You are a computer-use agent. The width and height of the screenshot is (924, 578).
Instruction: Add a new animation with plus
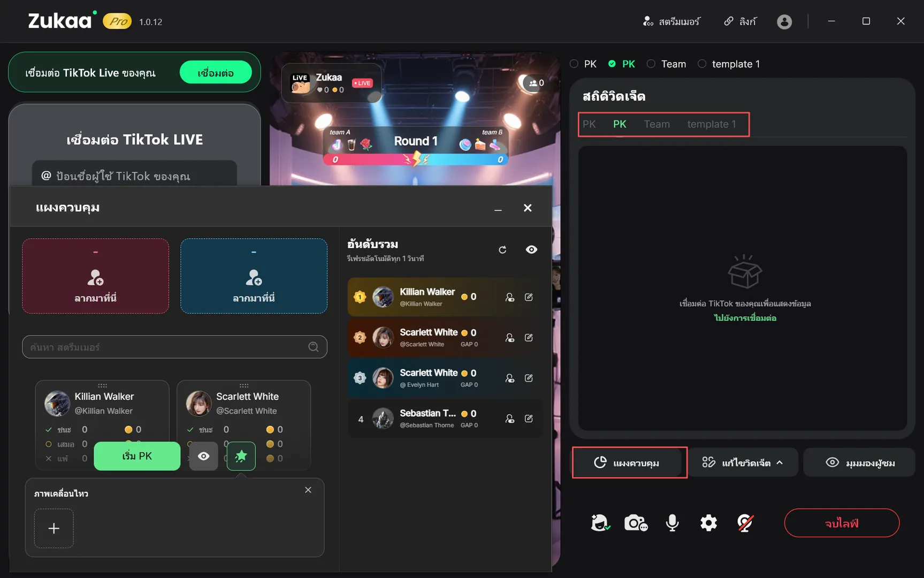point(54,529)
